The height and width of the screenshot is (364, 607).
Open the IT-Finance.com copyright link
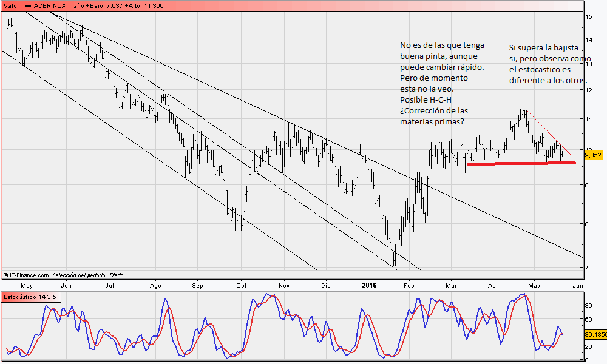[26, 275]
